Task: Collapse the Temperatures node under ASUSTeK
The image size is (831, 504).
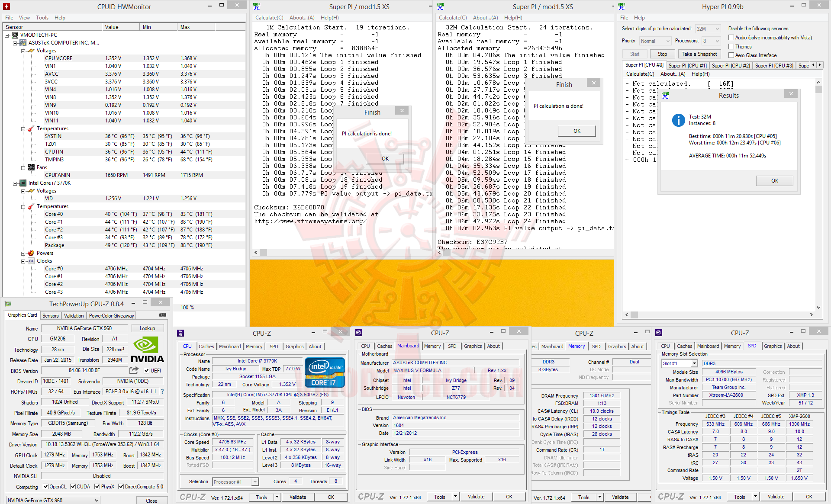Action: click(23, 128)
